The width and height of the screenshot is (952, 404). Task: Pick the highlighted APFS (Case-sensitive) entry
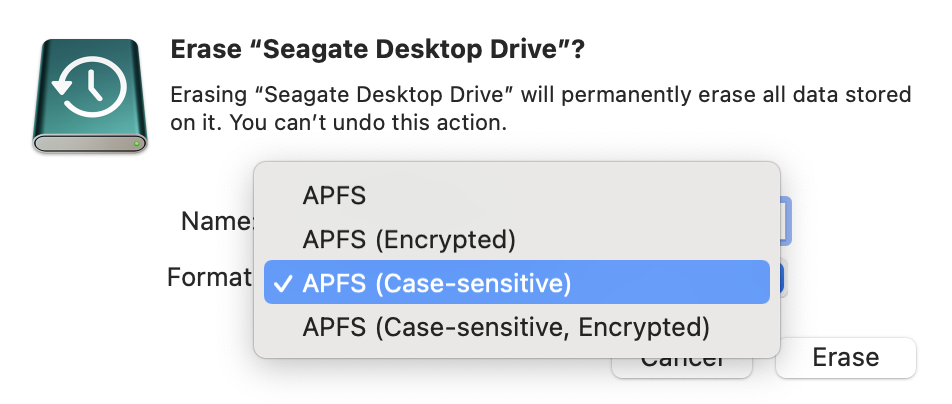pyautogui.click(x=436, y=283)
